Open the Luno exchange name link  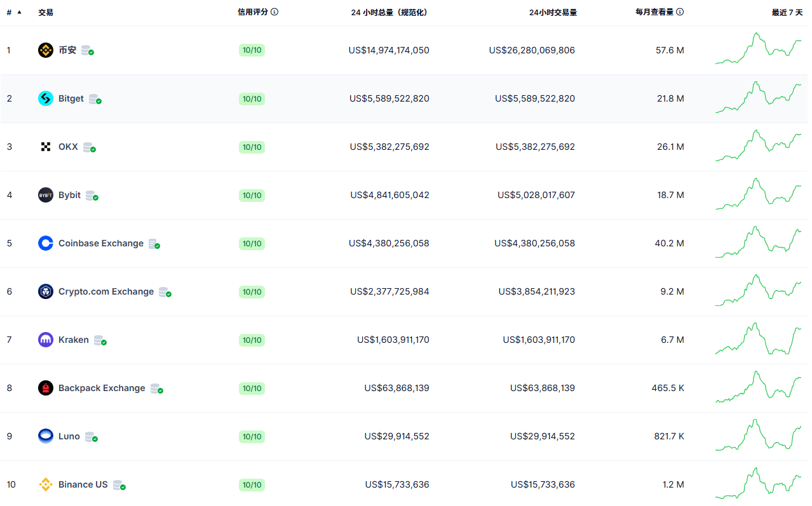coord(69,436)
